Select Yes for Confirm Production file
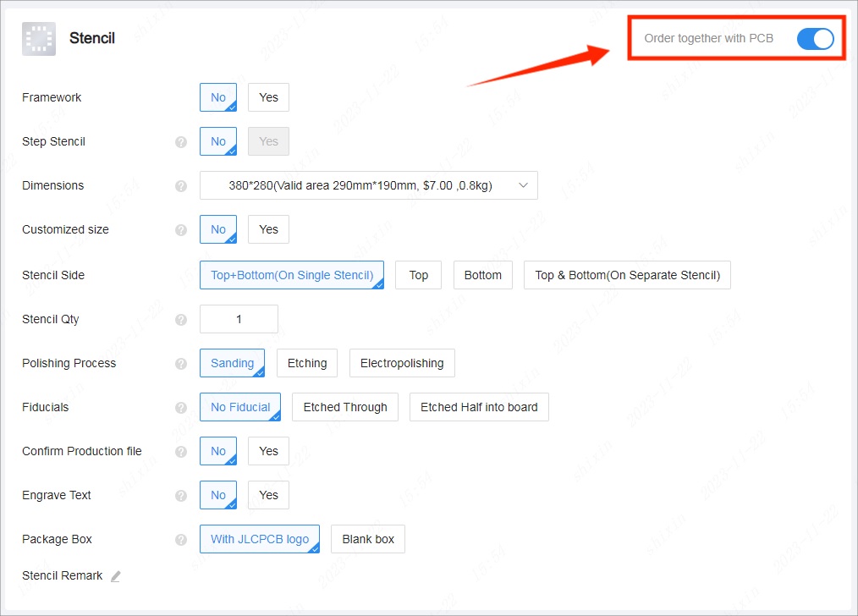This screenshot has width=858, height=616. tap(268, 451)
